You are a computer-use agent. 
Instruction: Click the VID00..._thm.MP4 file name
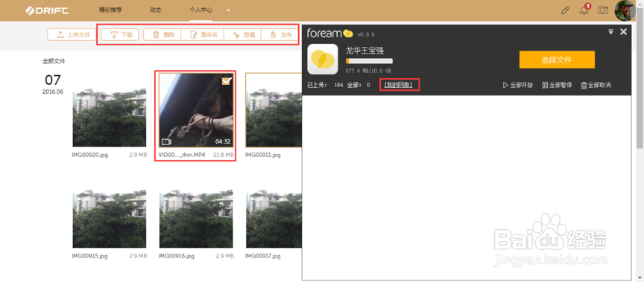pyautogui.click(x=182, y=155)
